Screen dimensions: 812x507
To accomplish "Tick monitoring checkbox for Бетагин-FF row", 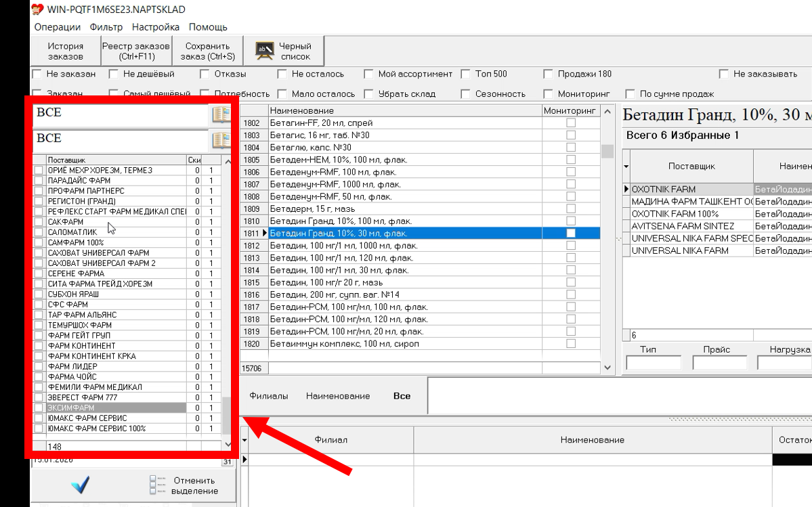I will click(x=571, y=123).
